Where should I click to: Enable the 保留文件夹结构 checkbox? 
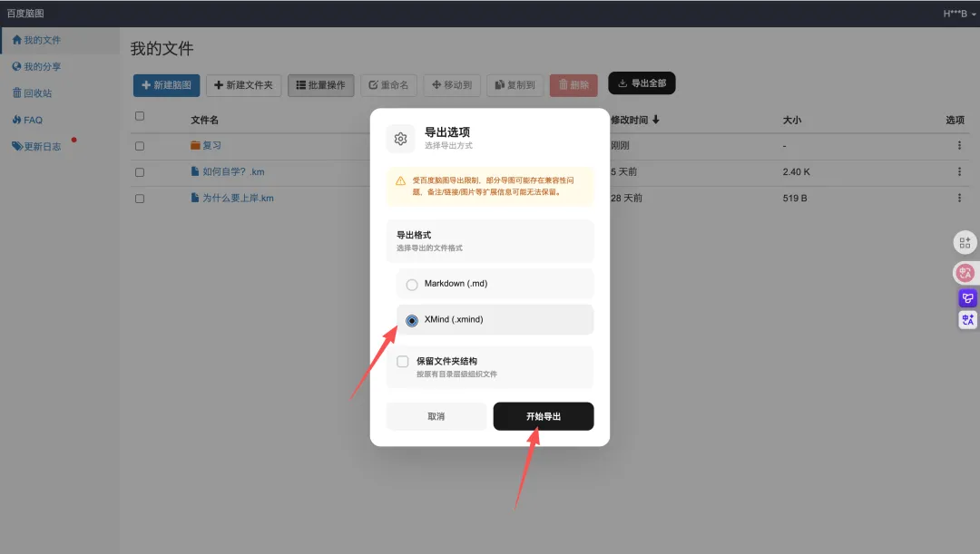coord(403,362)
